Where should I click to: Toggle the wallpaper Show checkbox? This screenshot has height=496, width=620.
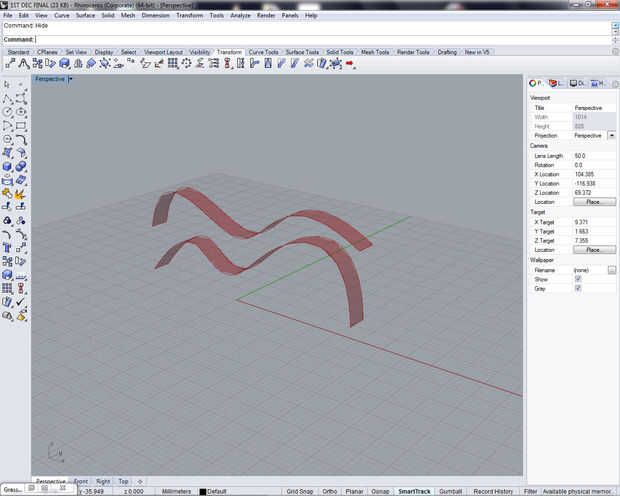tap(579, 279)
